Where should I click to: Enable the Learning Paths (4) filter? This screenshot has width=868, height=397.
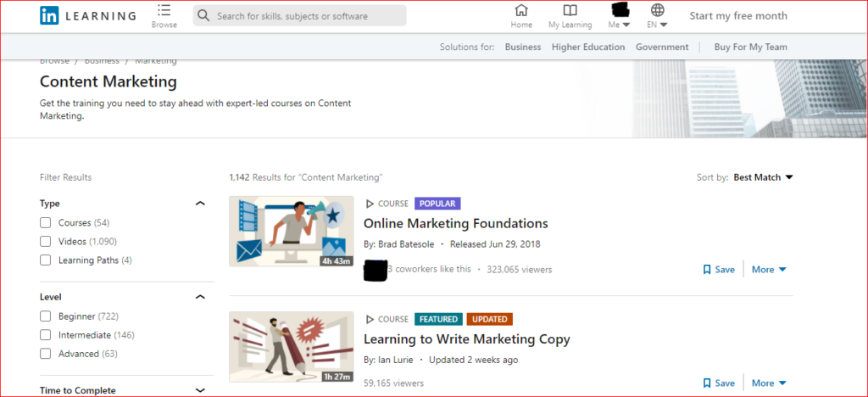pyautogui.click(x=46, y=260)
